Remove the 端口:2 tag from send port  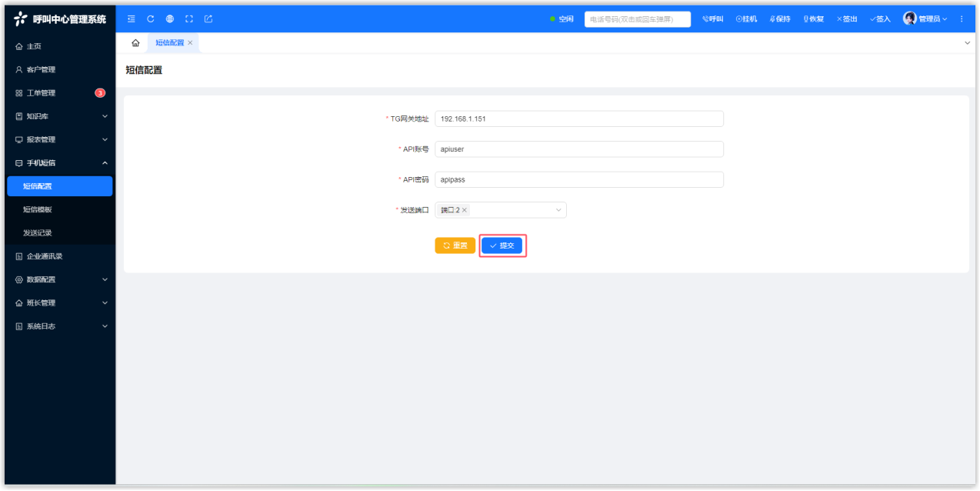pyautogui.click(x=465, y=210)
